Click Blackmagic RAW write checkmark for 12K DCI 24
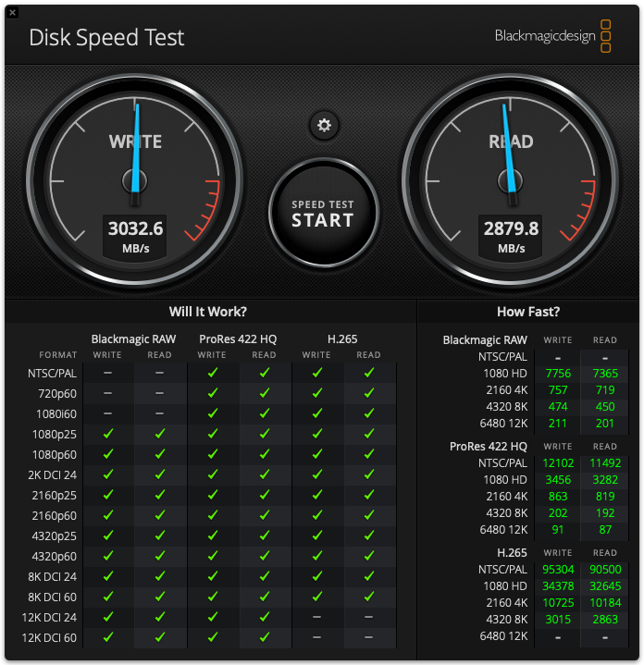 tap(108, 617)
